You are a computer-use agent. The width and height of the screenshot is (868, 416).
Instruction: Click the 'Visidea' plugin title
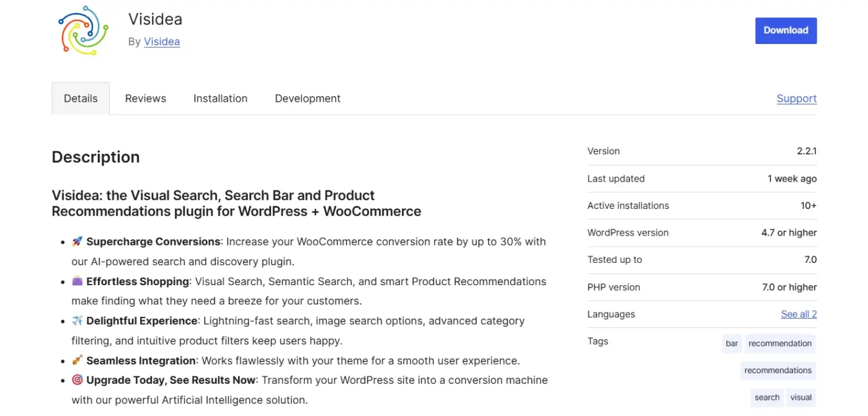155,19
